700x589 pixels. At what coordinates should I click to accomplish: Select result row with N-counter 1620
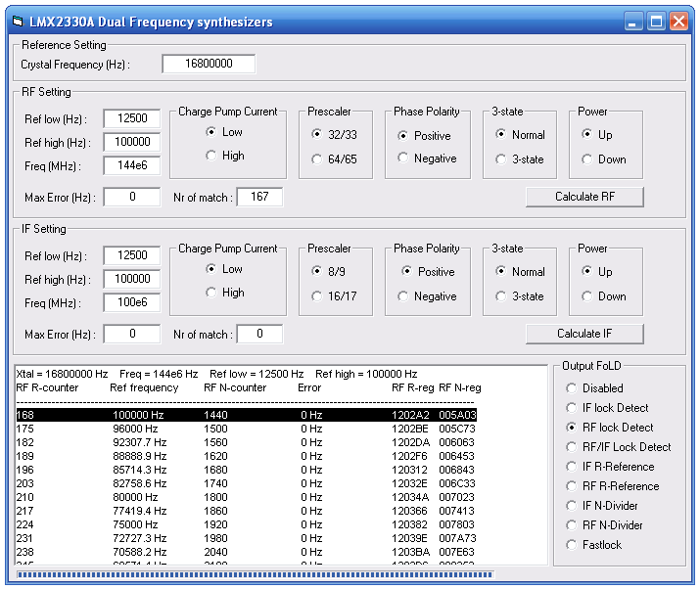[x=247, y=456]
